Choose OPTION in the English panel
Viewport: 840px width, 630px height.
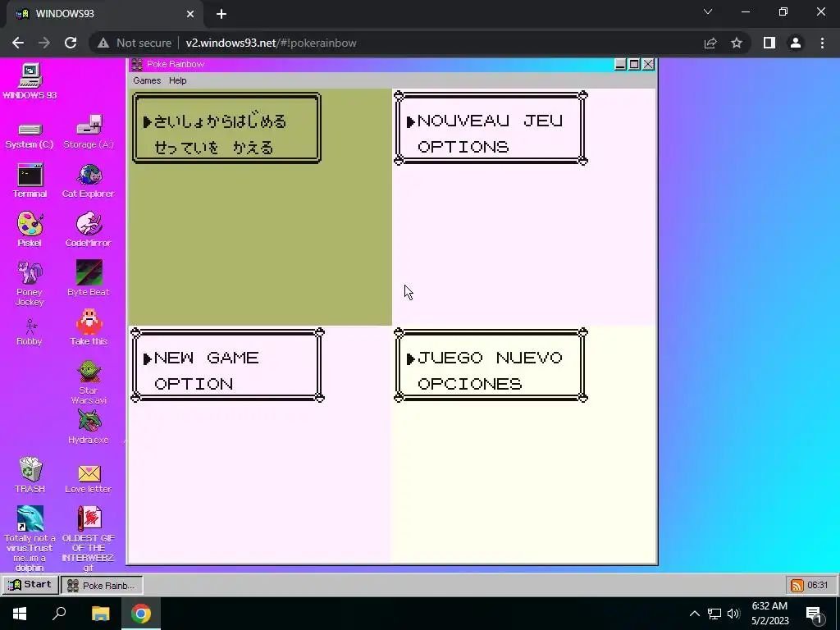click(194, 384)
